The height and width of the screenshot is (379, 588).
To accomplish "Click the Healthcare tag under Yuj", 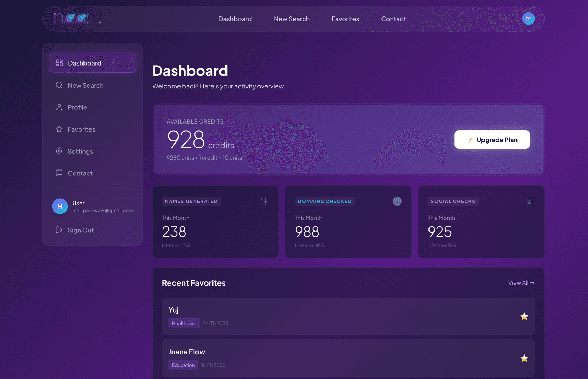I will 184,323.
